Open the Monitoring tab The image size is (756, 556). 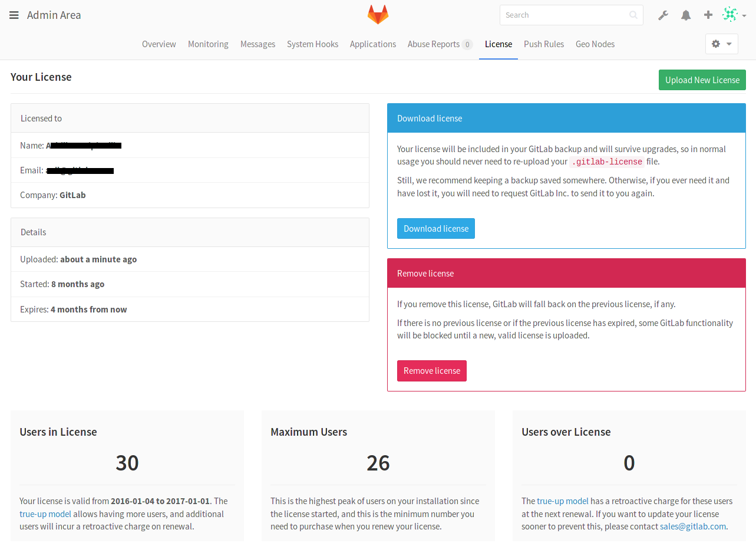[208, 44]
